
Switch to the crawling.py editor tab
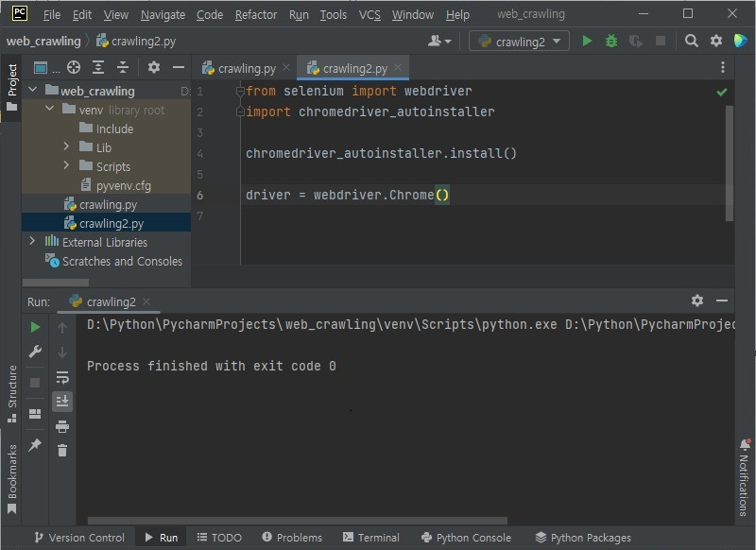(246, 68)
